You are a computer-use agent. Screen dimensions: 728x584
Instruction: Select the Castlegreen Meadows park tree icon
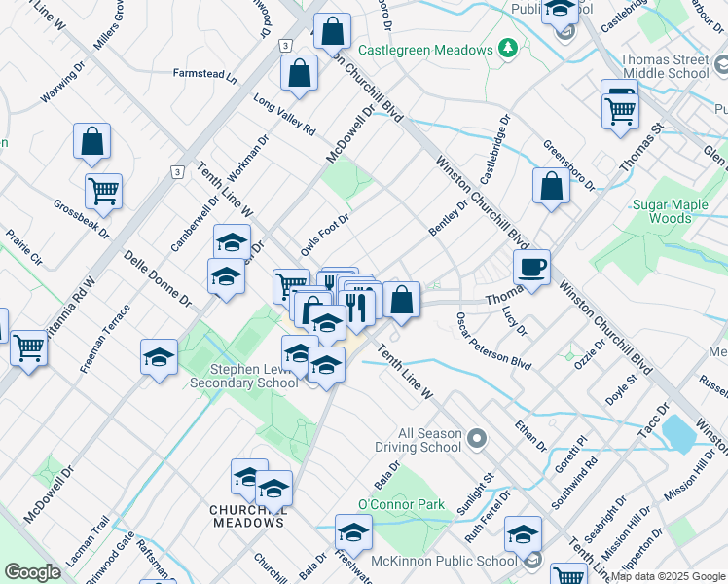pyautogui.click(x=508, y=48)
